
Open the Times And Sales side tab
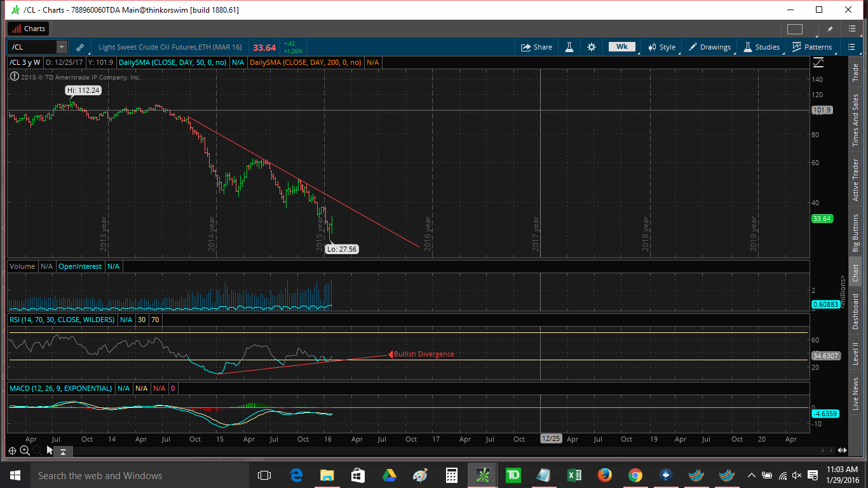[x=855, y=120]
